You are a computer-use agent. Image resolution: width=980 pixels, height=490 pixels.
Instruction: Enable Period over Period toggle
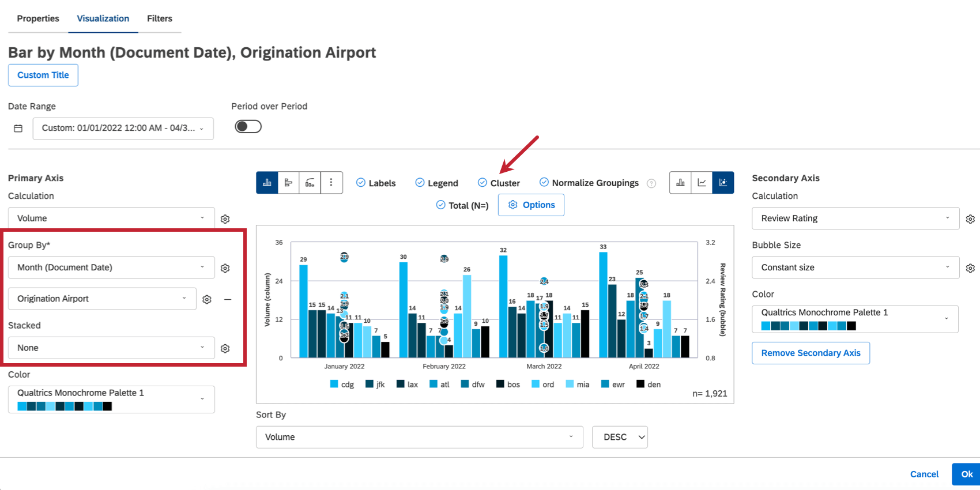click(x=248, y=126)
